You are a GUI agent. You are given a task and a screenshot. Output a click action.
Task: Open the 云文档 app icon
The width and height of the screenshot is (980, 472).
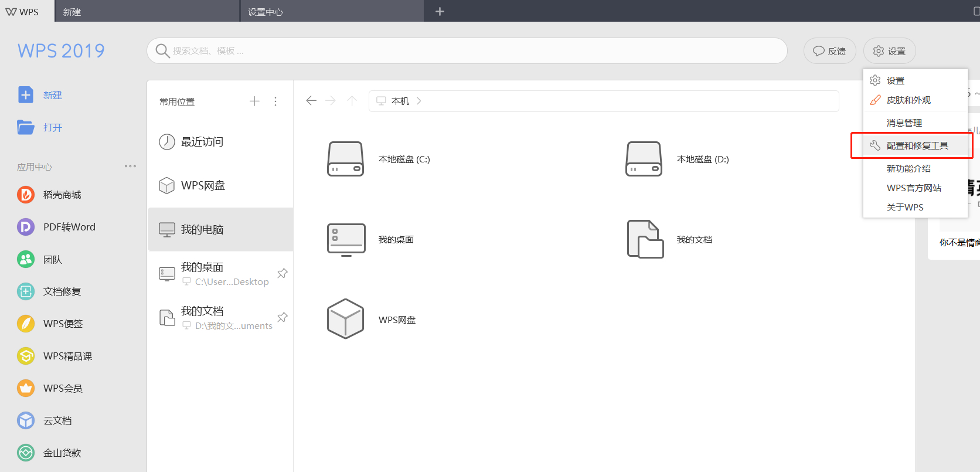coord(26,420)
